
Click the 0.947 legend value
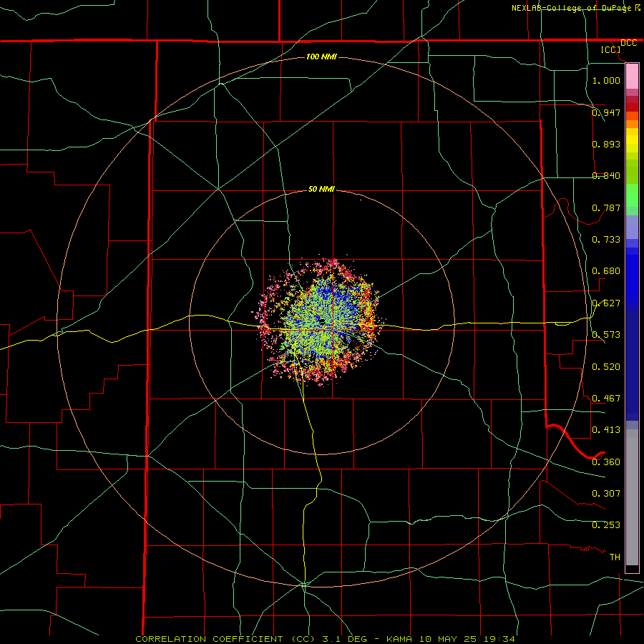coord(606,112)
